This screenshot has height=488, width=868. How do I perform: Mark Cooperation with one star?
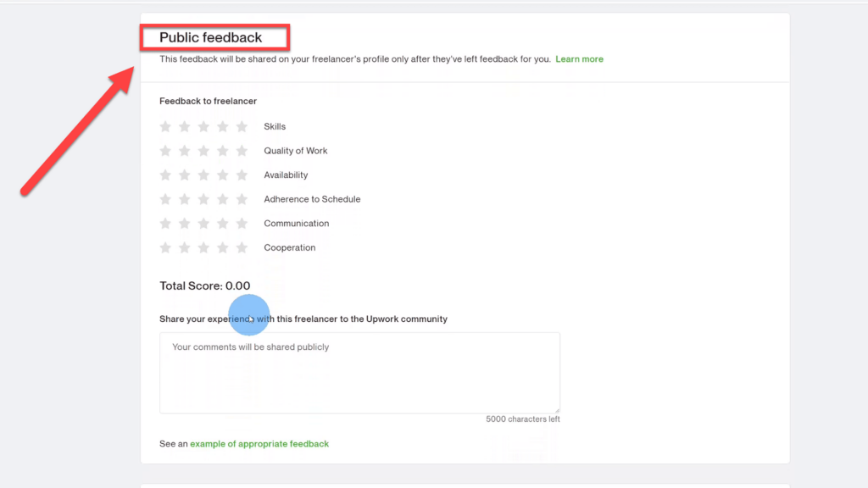tap(165, 247)
